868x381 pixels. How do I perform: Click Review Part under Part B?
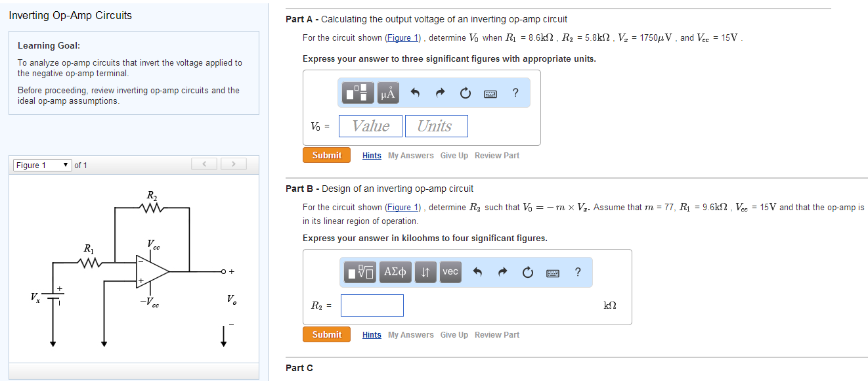click(x=497, y=334)
